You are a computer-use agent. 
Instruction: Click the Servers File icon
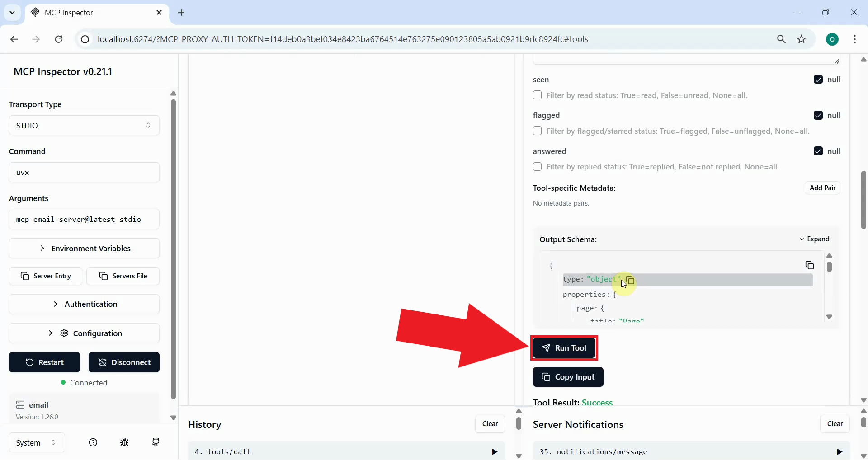point(104,276)
